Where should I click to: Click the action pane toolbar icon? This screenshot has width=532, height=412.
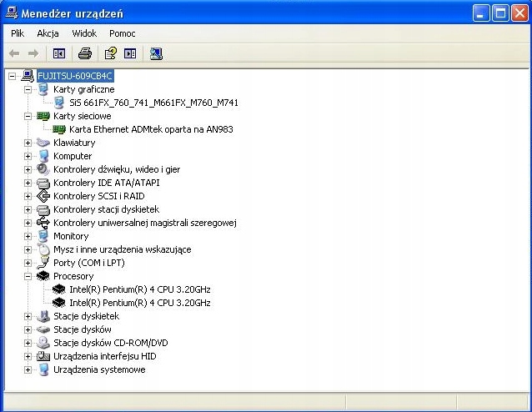(x=130, y=53)
